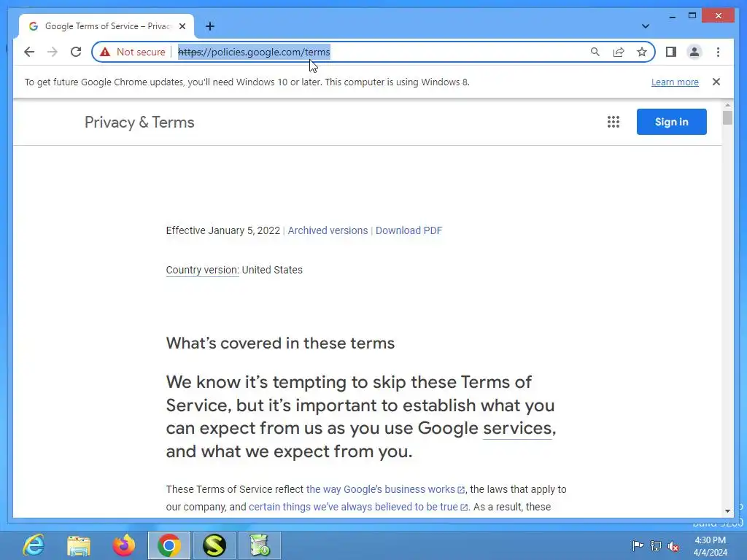This screenshot has width=747, height=560.
Task: Open the Chrome profile avatar
Action: (x=694, y=52)
